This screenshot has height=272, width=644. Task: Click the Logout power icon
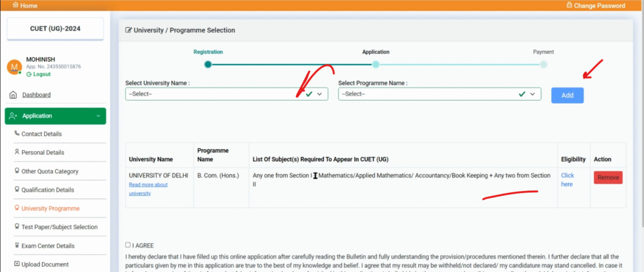pos(29,74)
